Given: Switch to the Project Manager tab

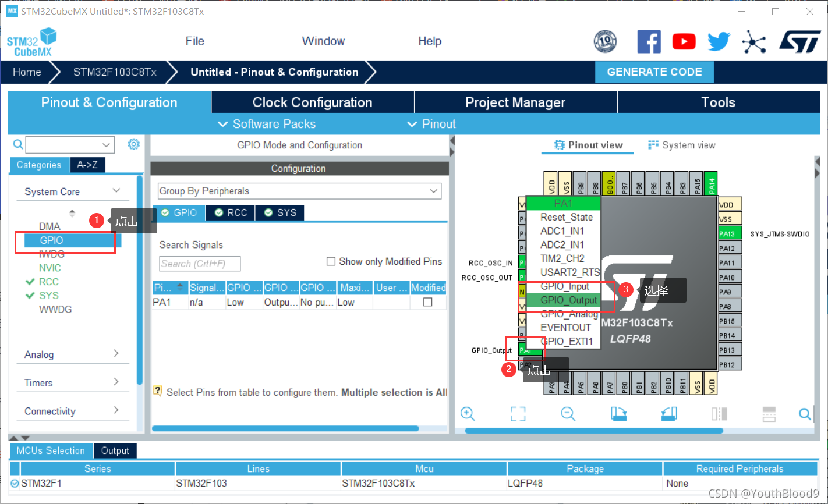Looking at the screenshot, I should tap(515, 102).
